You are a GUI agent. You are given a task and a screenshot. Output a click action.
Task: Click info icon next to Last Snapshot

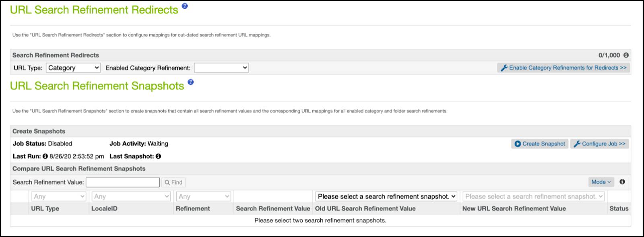[x=158, y=156]
